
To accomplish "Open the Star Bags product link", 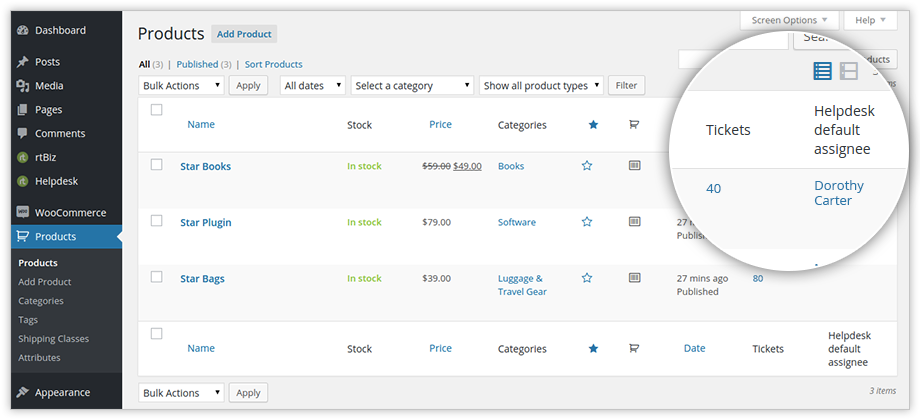I will click(202, 279).
